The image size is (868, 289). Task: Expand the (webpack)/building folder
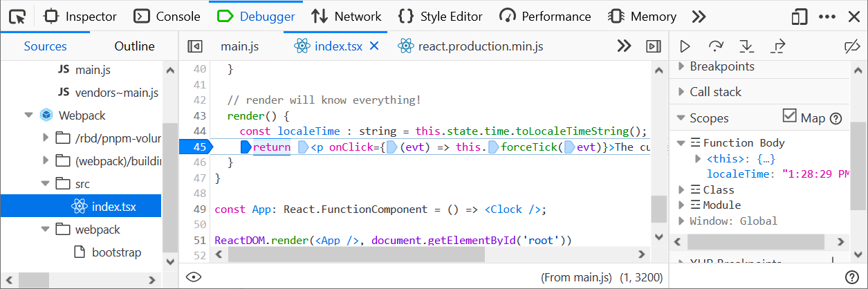click(x=46, y=161)
